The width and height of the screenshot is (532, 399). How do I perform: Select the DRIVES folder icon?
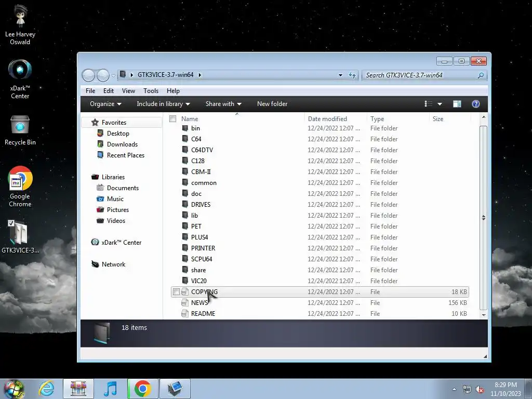point(185,205)
